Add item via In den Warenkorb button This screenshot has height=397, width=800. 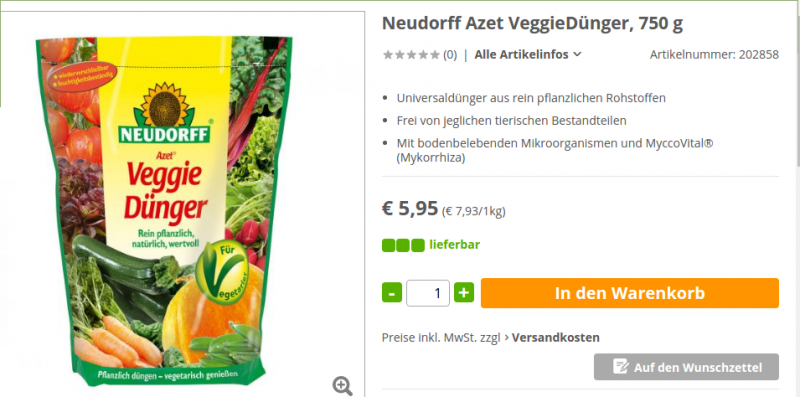point(630,293)
